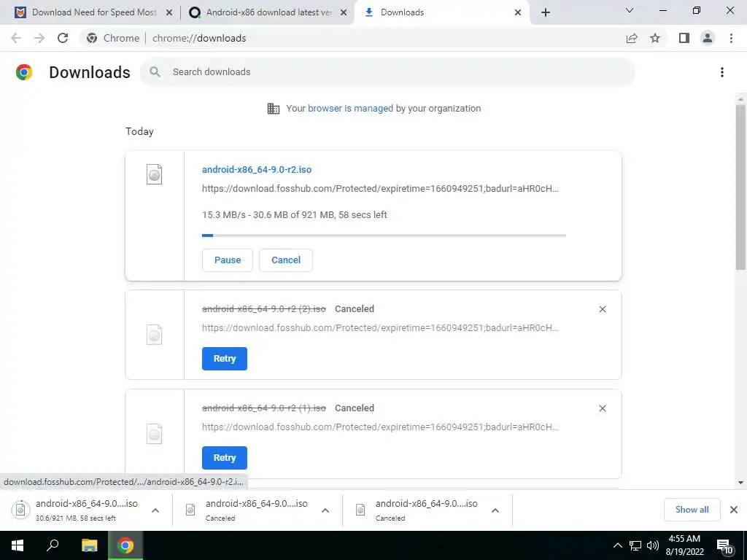Screen dimensions: 747x560
Task: Open android-x86_64-9.0-r2.iso file link
Action: [x=257, y=169]
